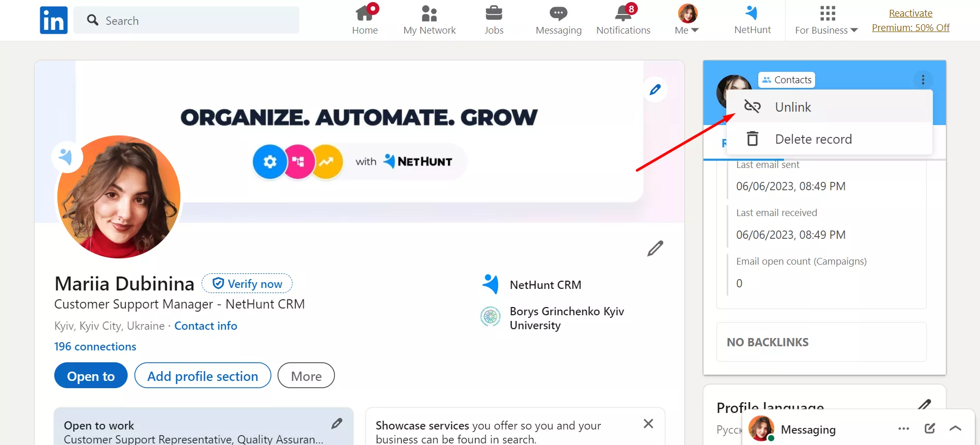Click Reactivate Premium: 50% Off link

[x=911, y=20]
